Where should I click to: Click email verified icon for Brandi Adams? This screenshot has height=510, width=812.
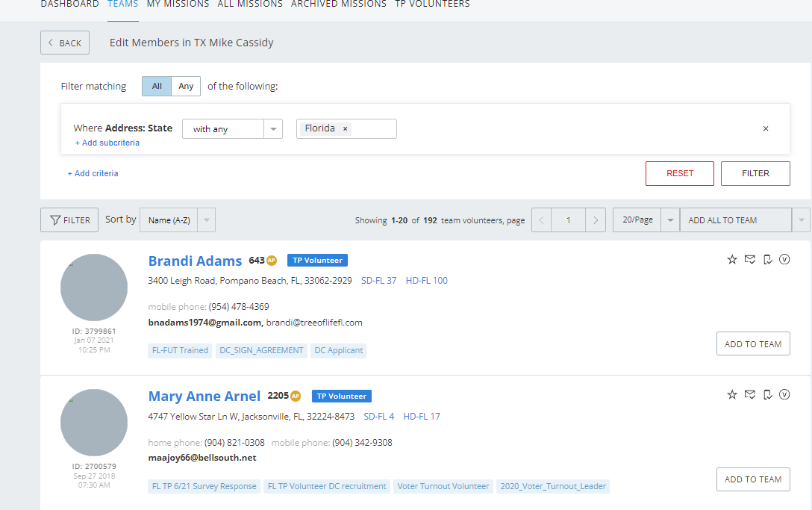(750, 259)
